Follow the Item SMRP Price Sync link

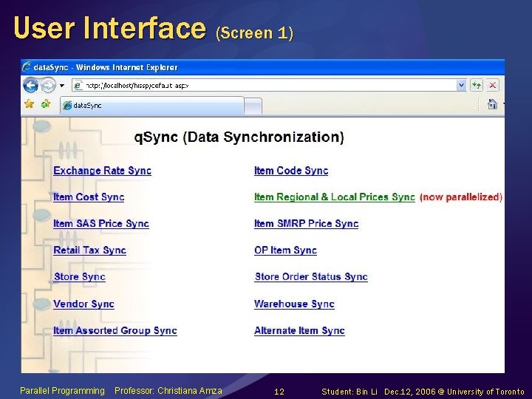point(307,224)
